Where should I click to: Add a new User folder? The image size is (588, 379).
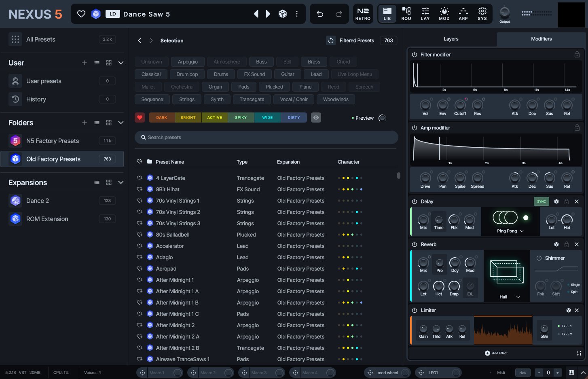click(85, 63)
